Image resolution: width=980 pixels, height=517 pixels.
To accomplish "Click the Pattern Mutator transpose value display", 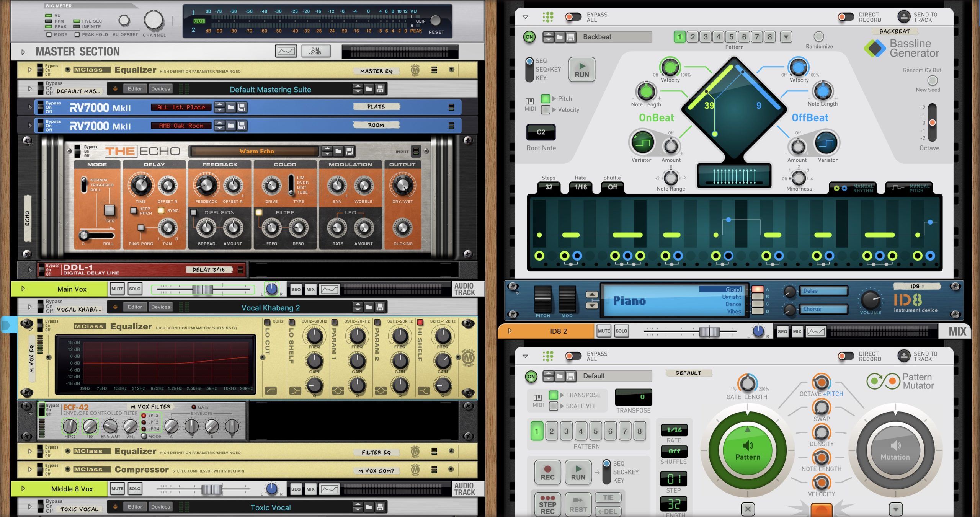I will (x=633, y=397).
